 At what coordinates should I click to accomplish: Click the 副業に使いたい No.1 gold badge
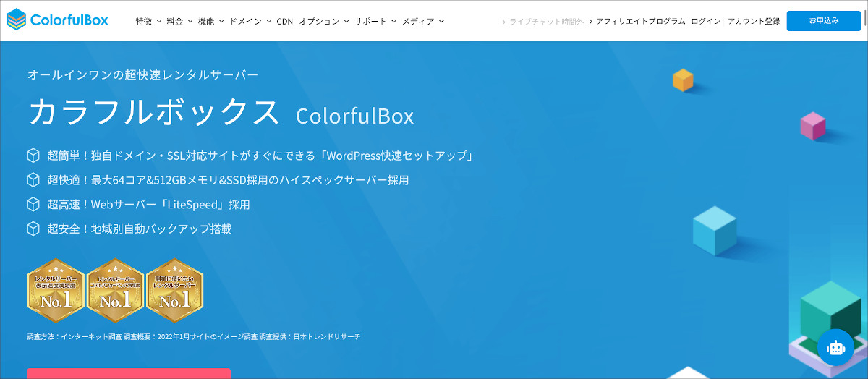click(174, 289)
